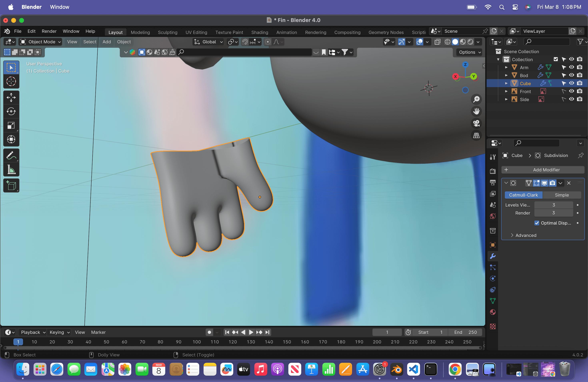
Task: Open Keying dropdown in timeline
Action: click(x=60, y=332)
